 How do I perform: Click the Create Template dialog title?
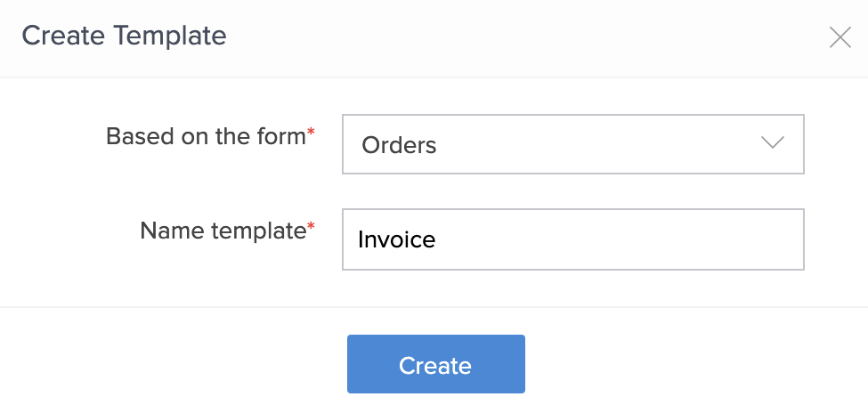click(x=124, y=36)
